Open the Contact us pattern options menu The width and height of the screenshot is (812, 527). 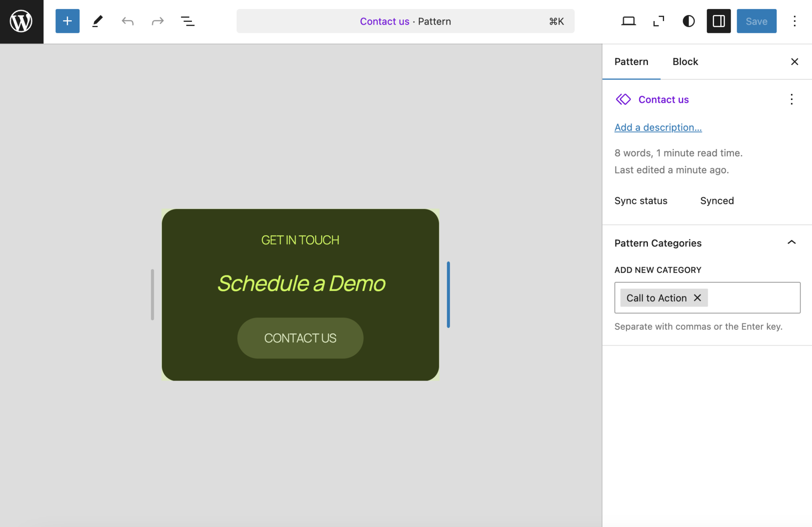tap(791, 99)
